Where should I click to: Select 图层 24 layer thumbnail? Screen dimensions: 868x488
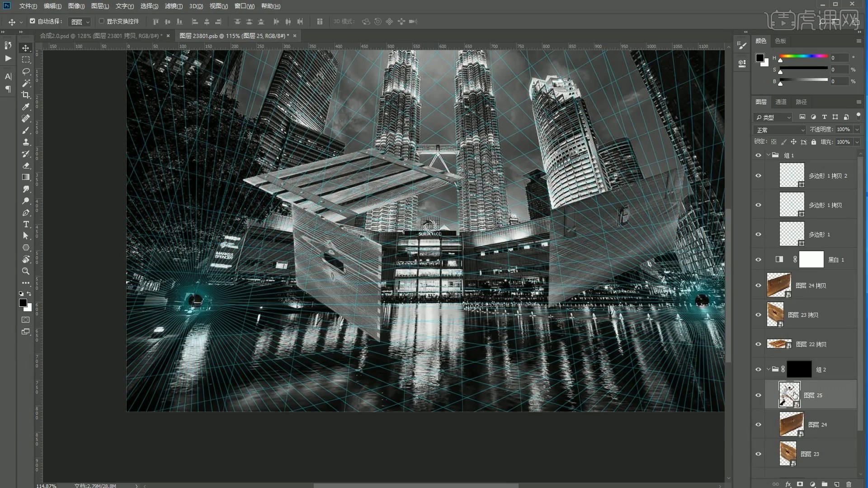pyautogui.click(x=792, y=424)
